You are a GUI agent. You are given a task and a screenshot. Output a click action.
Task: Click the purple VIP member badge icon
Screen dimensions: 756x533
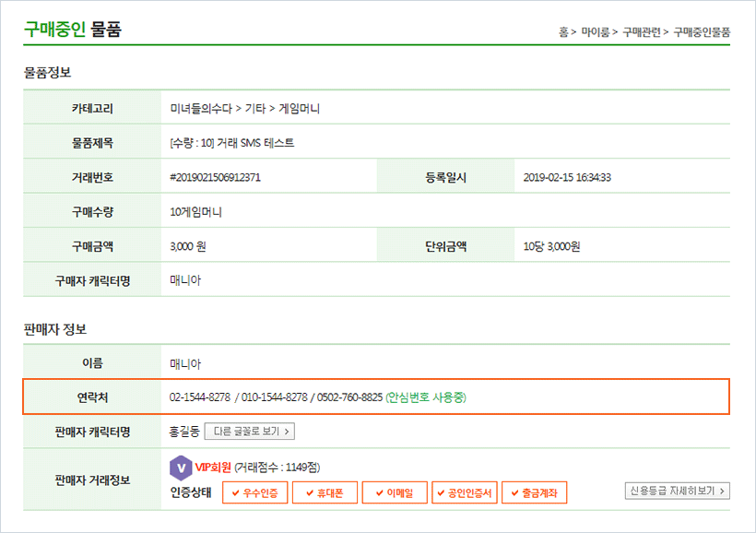pyautogui.click(x=181, y=467)
